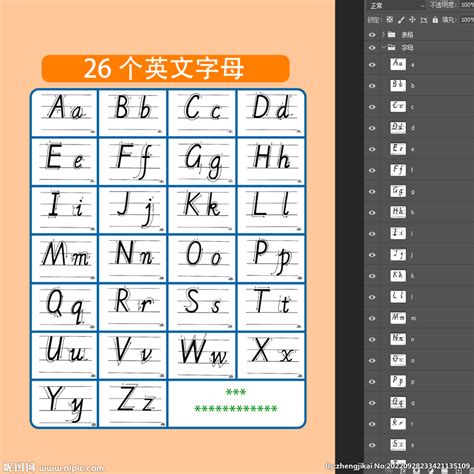Viewport: 474px width, 474px height.
Task: Select the Ss thumbnail of layer s
Action: [398, 444]
